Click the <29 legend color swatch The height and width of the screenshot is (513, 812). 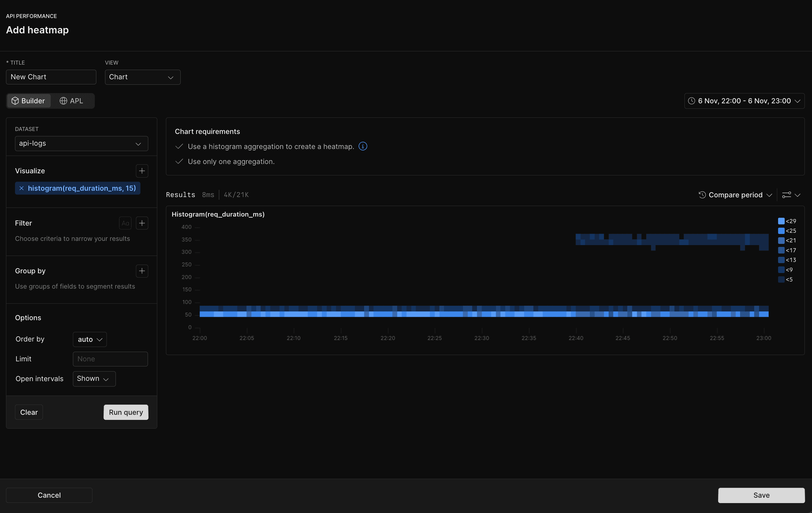point(781,221)
